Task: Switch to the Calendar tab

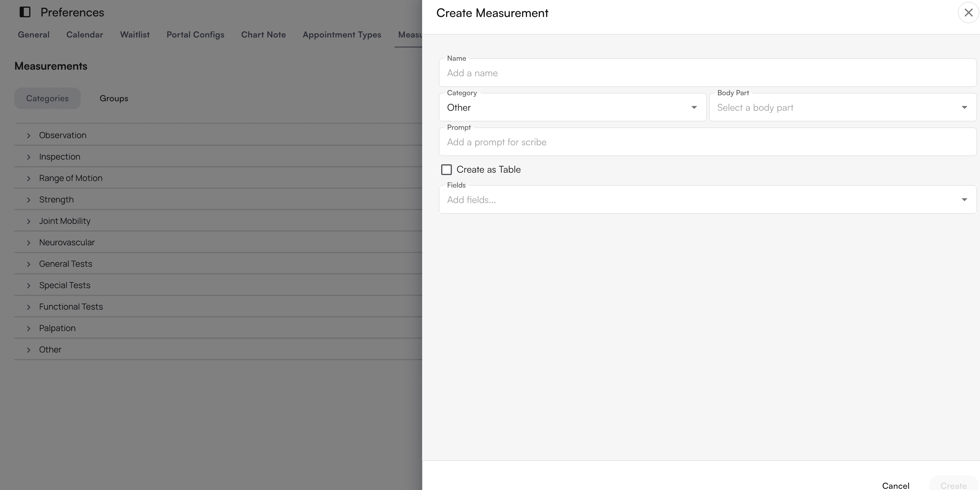Action: (x=85, y=35)
